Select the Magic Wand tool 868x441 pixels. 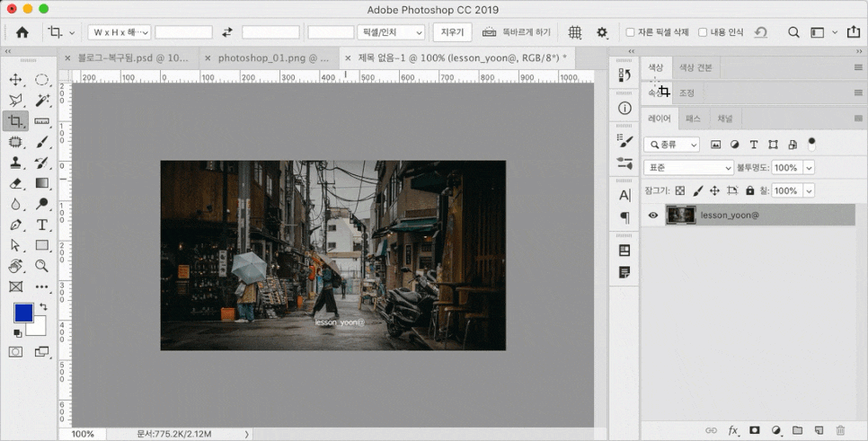[41, 101]
